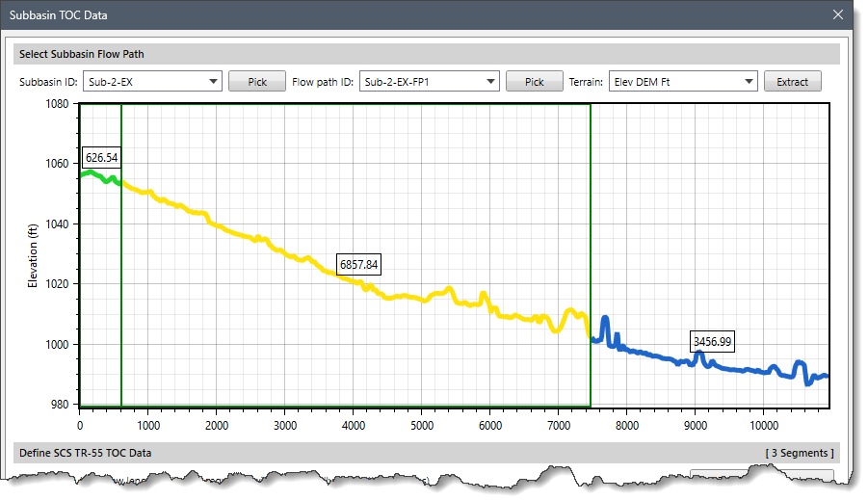Select the 626.54 segment length label

pos(101,157)
